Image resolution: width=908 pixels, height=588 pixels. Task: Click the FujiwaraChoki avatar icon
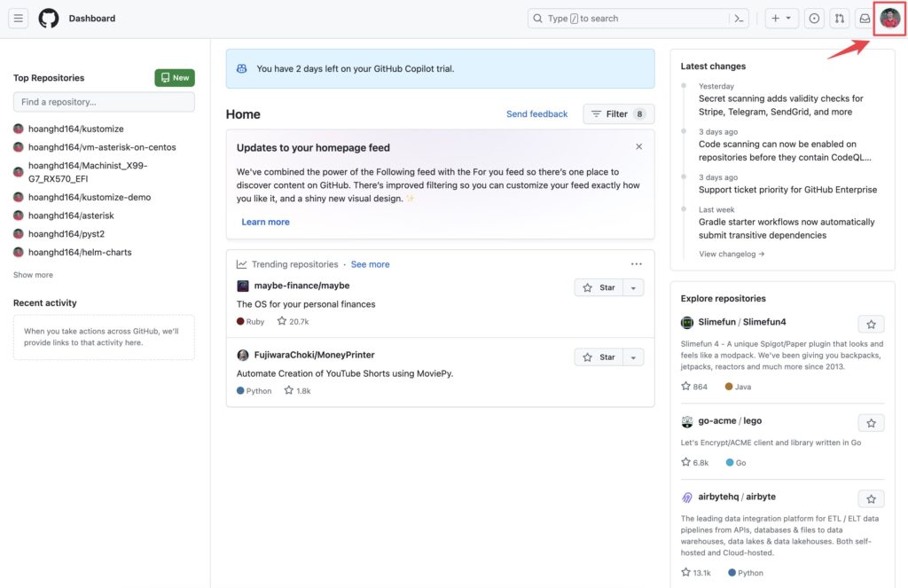tap(243, 355)
